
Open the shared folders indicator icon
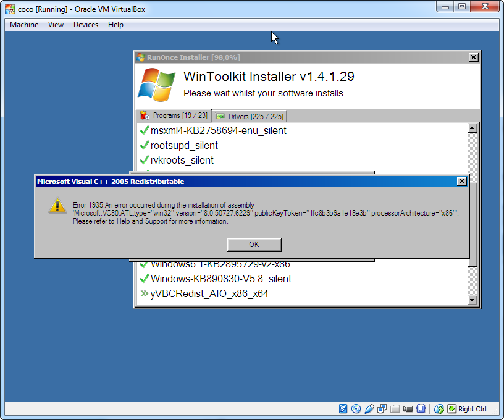(395, 409)
